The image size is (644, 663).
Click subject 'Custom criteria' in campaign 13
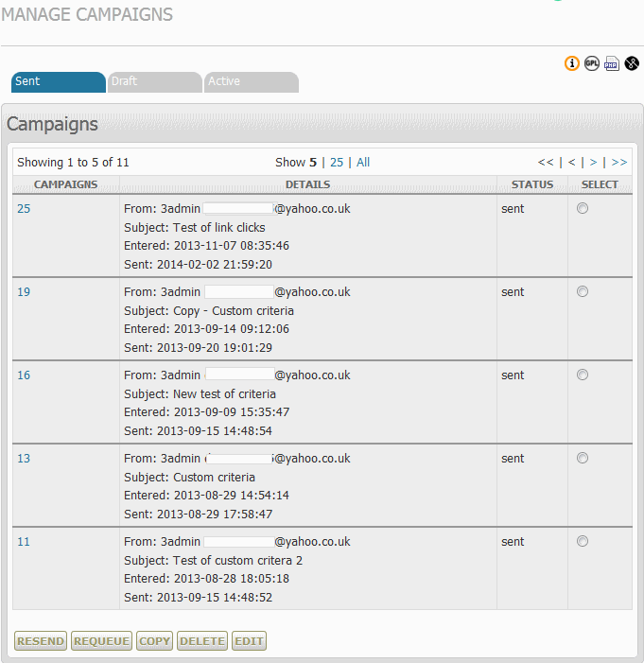(x=214, y=478)
